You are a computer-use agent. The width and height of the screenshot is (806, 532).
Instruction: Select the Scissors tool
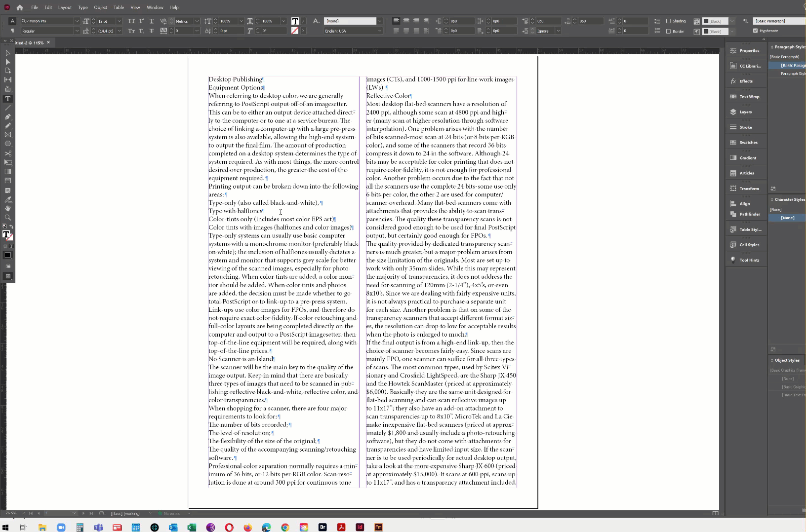[x=7, y=153]
